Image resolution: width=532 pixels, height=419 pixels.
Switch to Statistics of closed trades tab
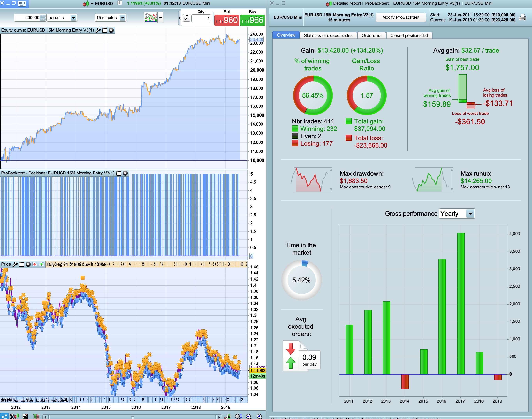point(328,36)
